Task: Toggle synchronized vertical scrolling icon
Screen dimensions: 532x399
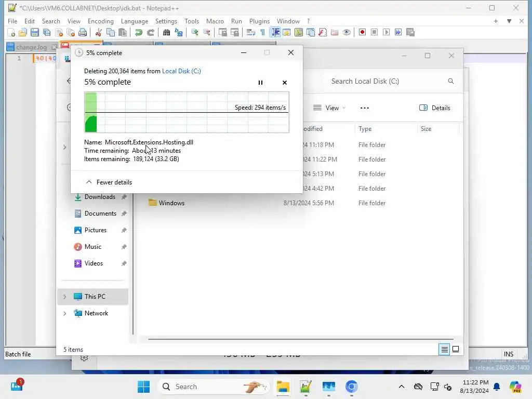Action: 222,32
